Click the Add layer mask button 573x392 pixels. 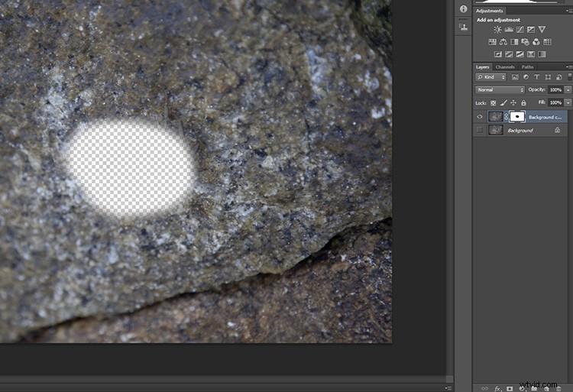coord(510,389)
